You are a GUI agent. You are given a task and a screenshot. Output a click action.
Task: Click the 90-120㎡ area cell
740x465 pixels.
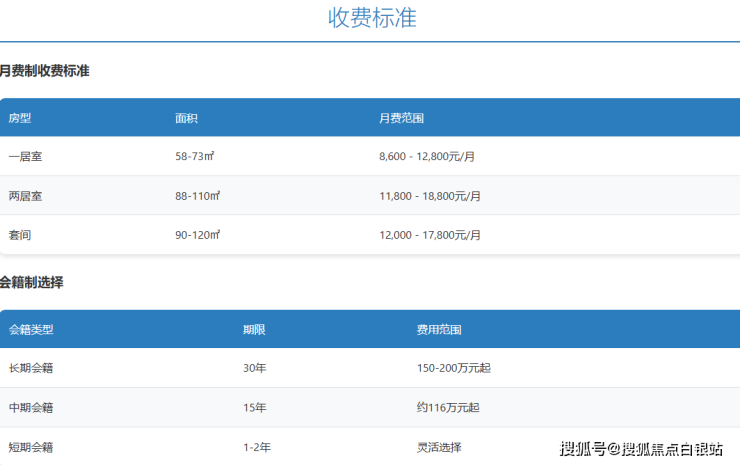tap(197, 235)
